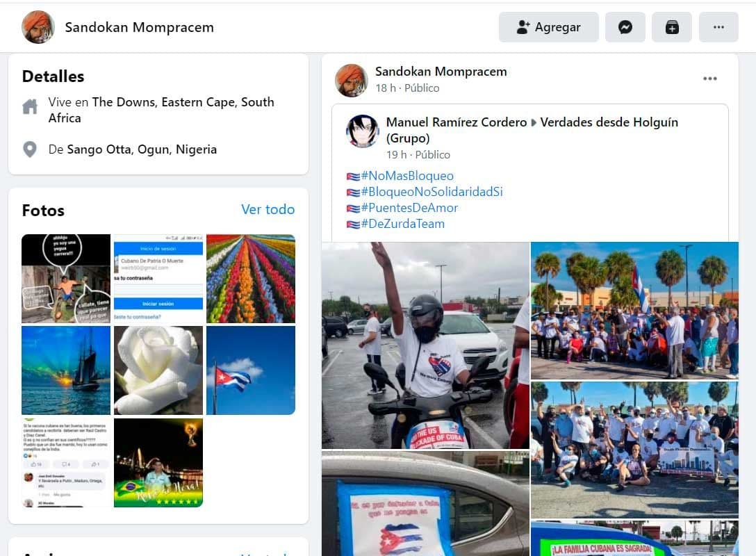Open the white rose photo thumbnail
The image size is (756, 556).
(158, 370)
